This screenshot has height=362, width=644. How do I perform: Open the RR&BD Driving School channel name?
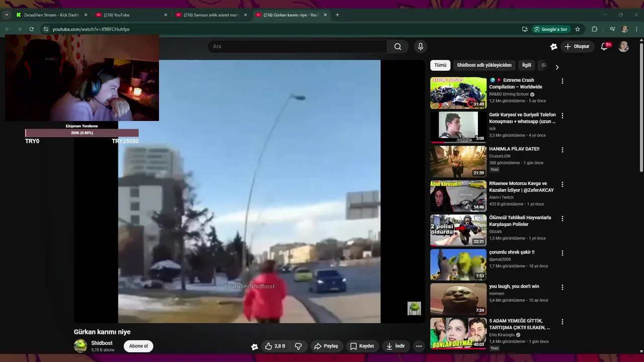pos(509,94)
